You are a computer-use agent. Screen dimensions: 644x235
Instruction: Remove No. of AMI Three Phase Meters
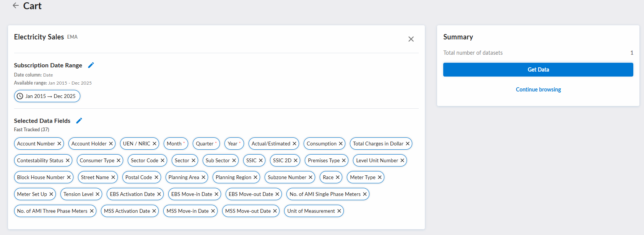tap(92, 211)
